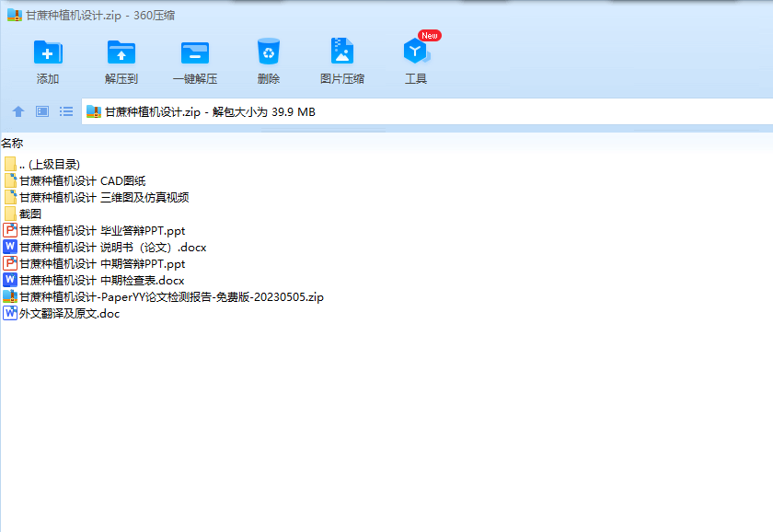This screenshot has height=532, width=773.
Task: Click the PowerPoint icon of 毕业答辩PPT.ppt
Action: pyautogui.click(x=10, y=230)
